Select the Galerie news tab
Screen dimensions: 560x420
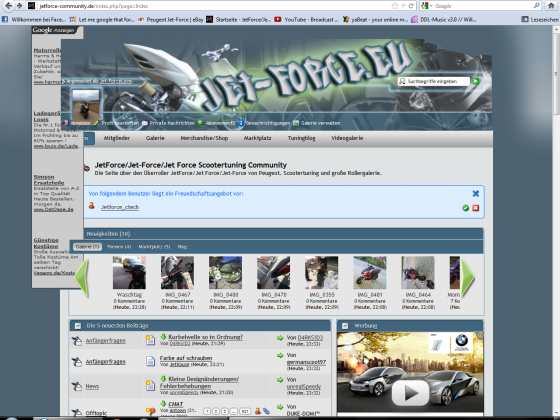87,247
